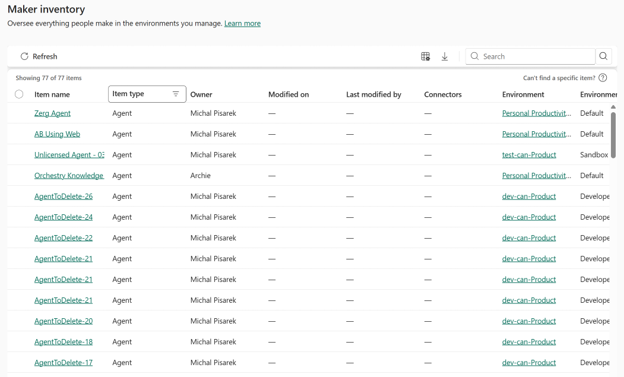Open AB Using Web's environment link

tap(536, 134)
